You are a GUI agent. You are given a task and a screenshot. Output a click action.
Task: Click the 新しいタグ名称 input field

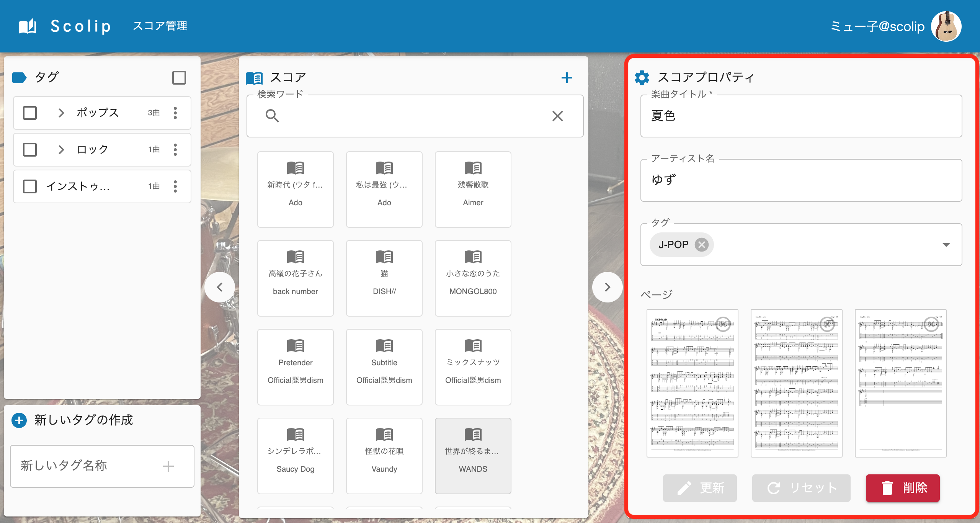point(102,466)
